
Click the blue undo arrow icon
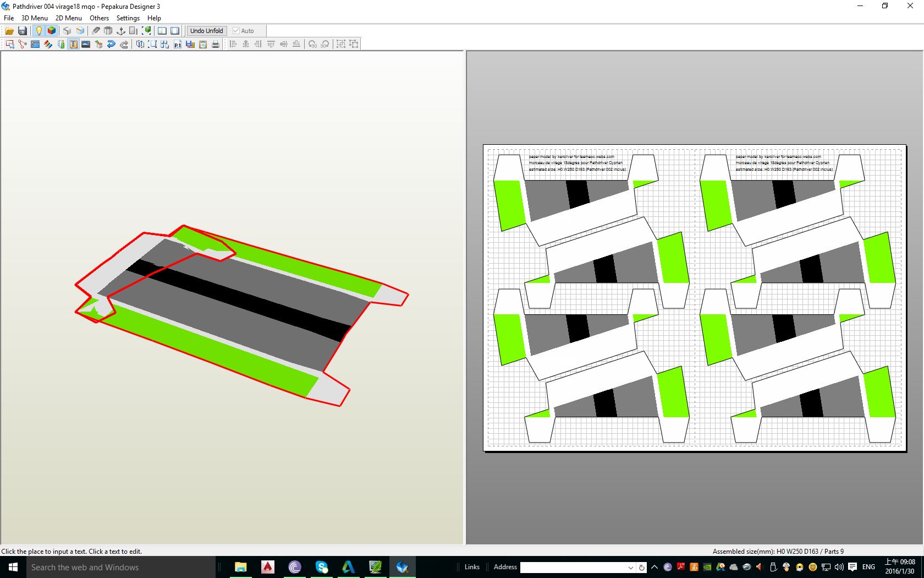pyautogui.click(x=111, y=44)
